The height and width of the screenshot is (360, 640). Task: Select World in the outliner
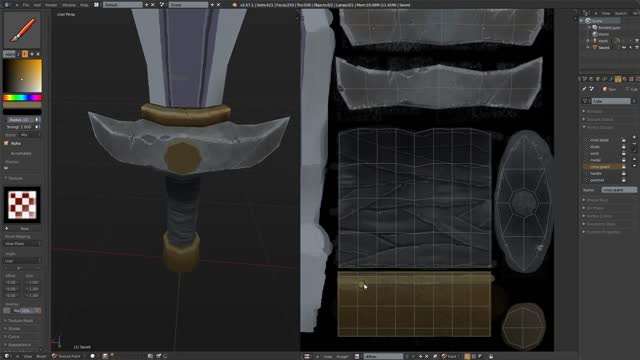603,34
